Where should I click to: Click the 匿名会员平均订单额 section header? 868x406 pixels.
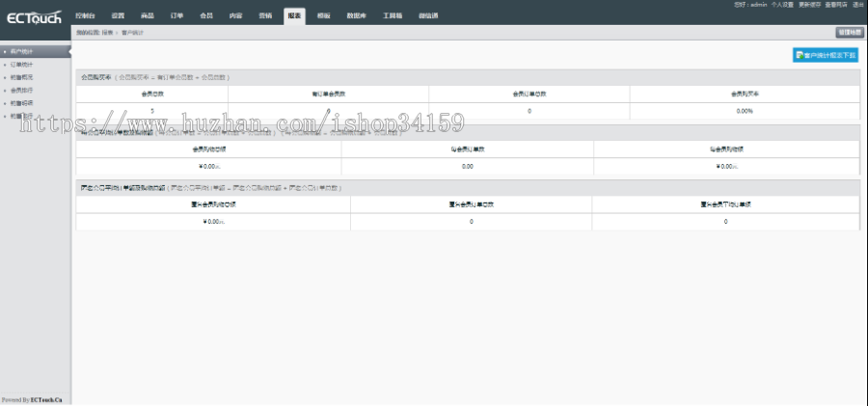tap(468, 188)
